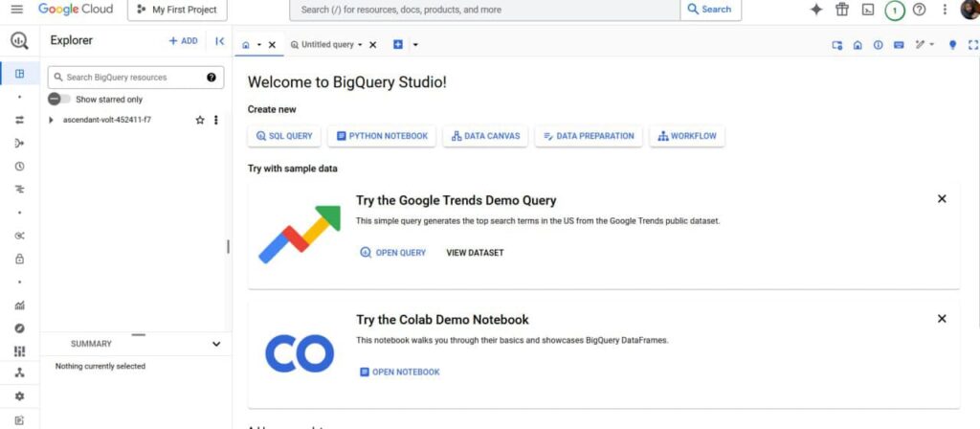This screenshot has height=429, width=980.
Task: Open the wand tool dropdown arrow
Action: point(932,45)
